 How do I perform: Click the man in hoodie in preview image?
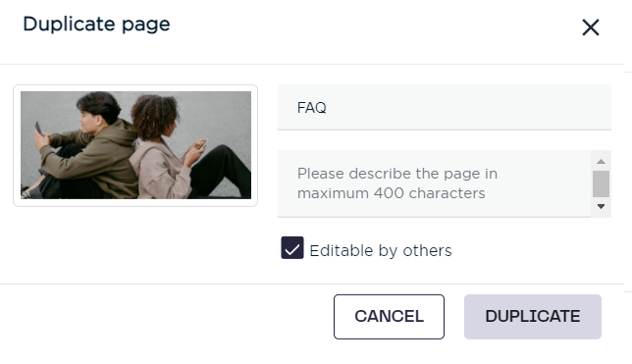pyautogui.click(x=86, y=145)
